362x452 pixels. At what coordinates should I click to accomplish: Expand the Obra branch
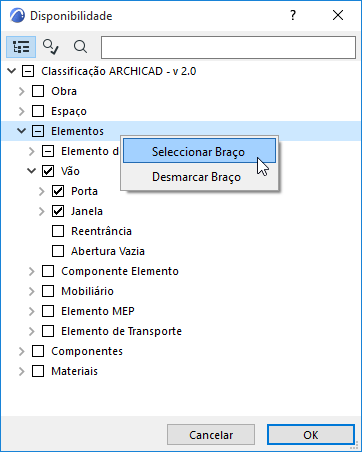22,91
